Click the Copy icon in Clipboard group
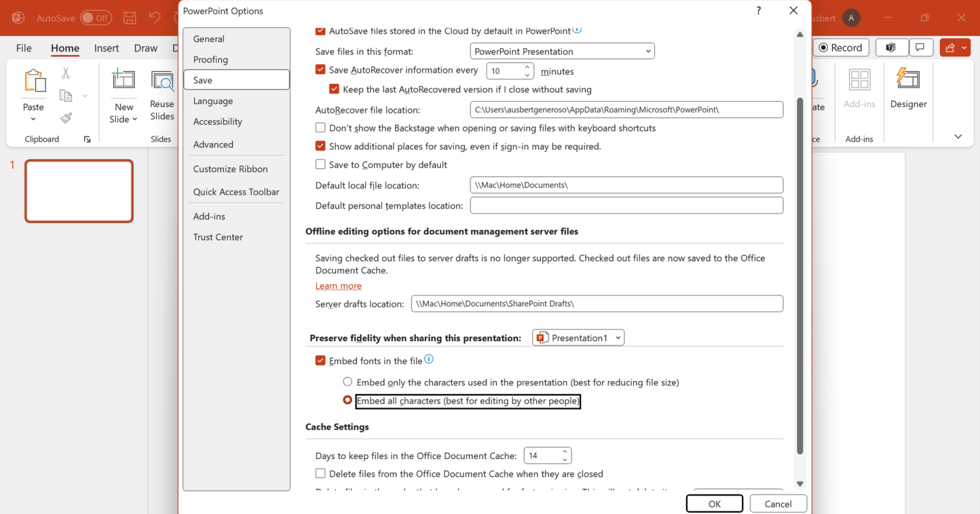The height and width of the screenshot is (514, 980). pos(64,94)
